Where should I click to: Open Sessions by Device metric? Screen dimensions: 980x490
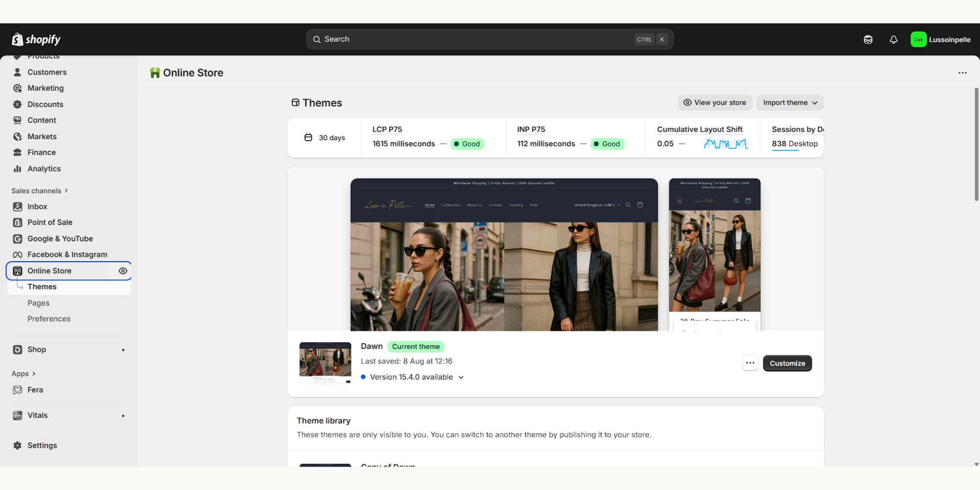click(x=798, y=129)
